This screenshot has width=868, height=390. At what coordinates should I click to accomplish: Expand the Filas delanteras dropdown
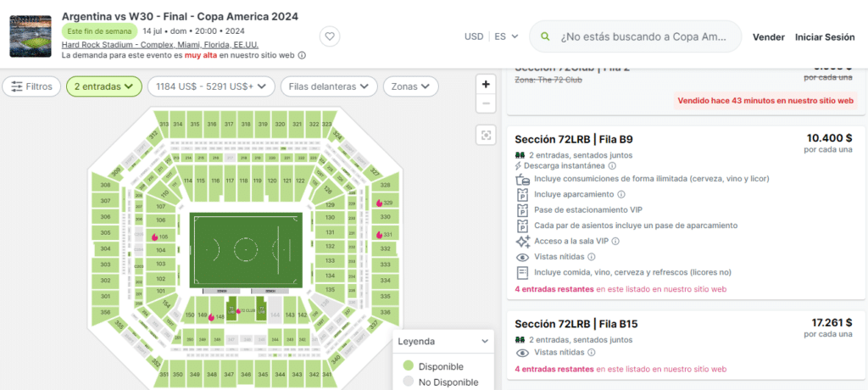(x=329, y=86)
